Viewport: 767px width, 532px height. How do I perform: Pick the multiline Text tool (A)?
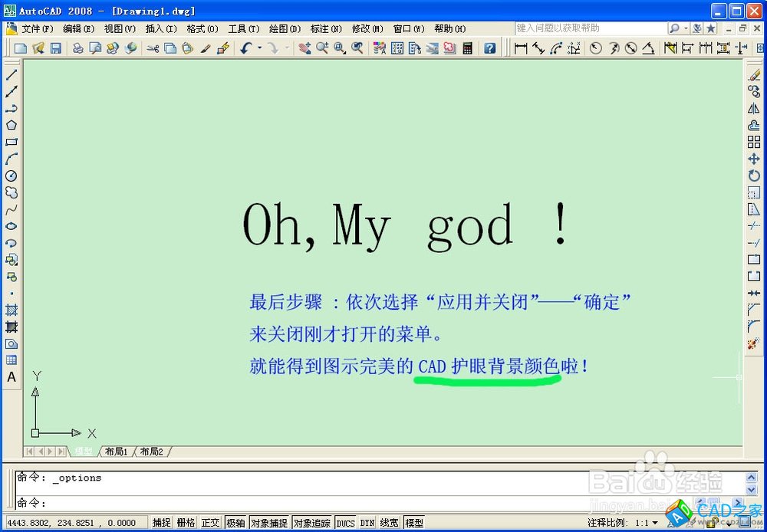tap(12, 377)
